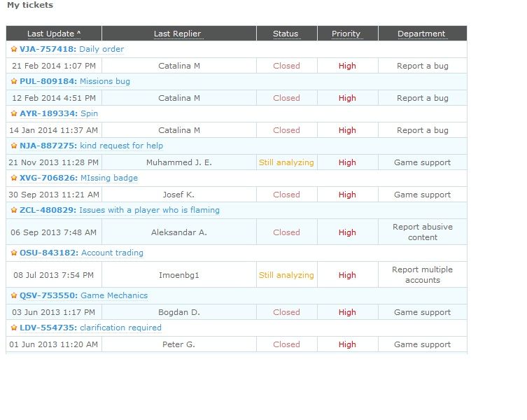Viewport: 527px width, 420px height.
Task: Click the star icon beside LDV-554735 ticket
Action: (x=14, y=328)
